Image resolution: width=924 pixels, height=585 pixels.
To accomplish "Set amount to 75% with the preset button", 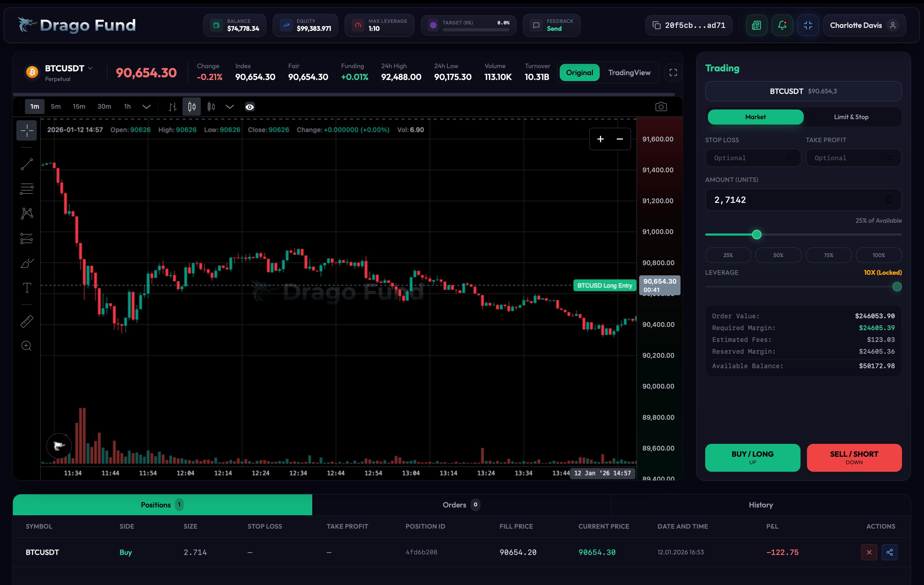I will [x=828, y=255].
